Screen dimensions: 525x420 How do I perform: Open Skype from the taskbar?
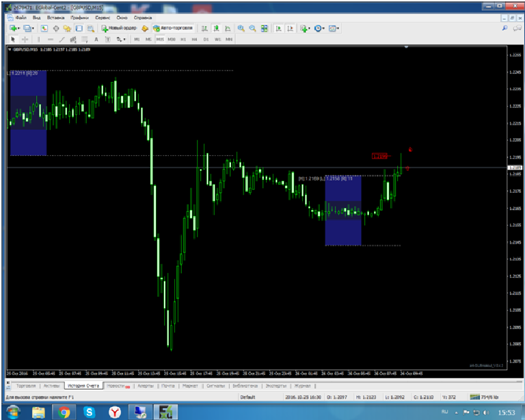89,412
